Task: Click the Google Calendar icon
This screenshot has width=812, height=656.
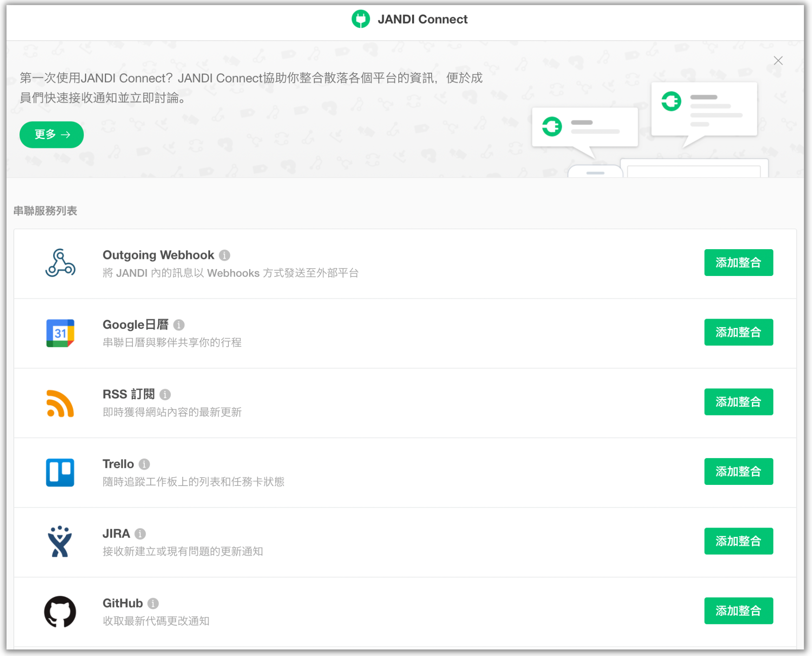Action: click(60, 333)
